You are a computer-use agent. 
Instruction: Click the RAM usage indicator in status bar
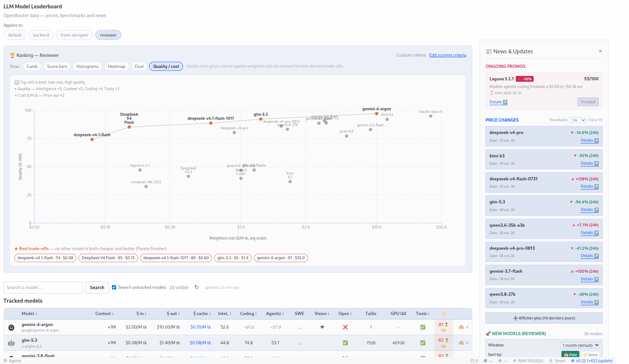(528, 361)
